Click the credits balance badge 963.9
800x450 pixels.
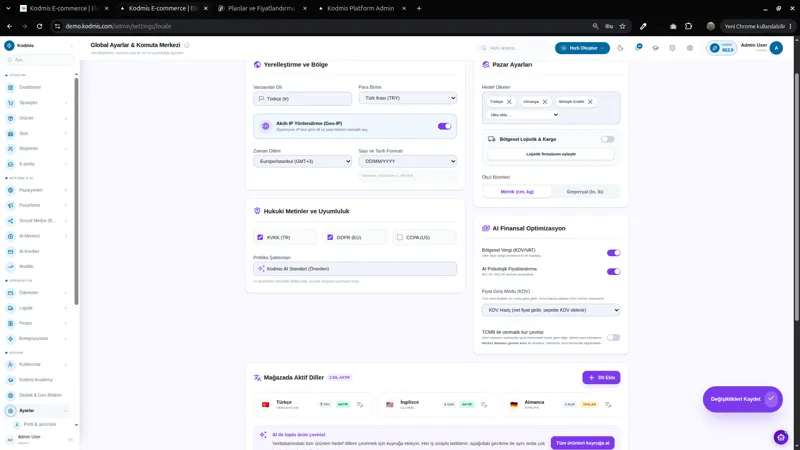click(721, 48)
